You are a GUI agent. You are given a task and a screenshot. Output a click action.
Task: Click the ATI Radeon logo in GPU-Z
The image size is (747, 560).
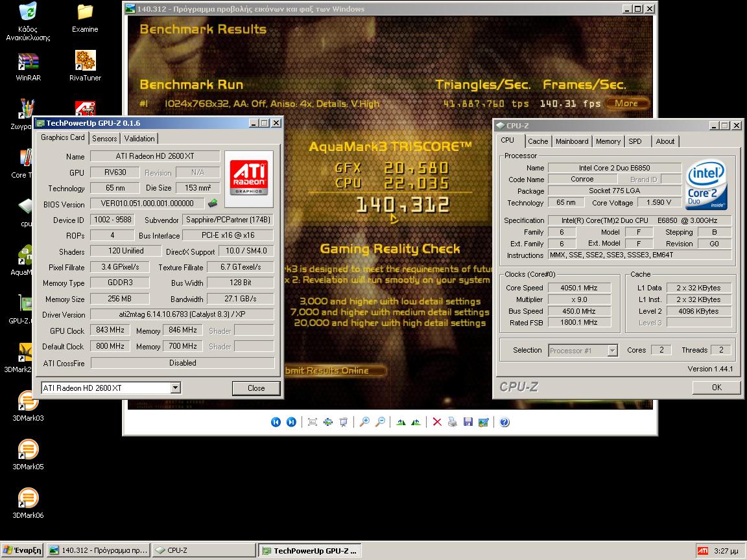coord(249,179)
